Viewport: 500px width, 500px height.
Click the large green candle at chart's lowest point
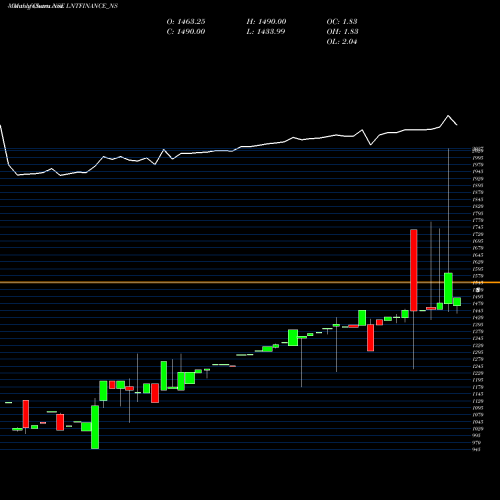tap(95, 427)
